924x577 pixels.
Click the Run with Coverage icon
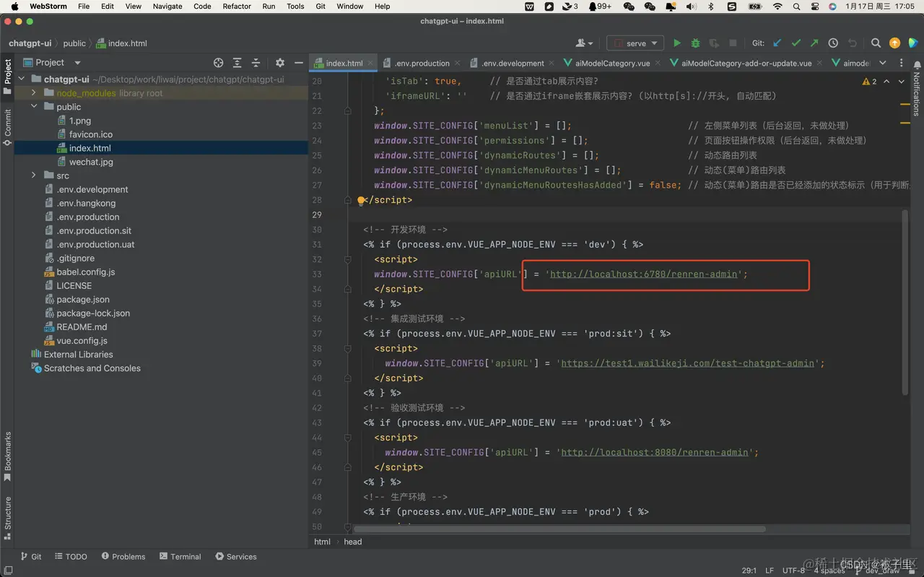[714, 43]
